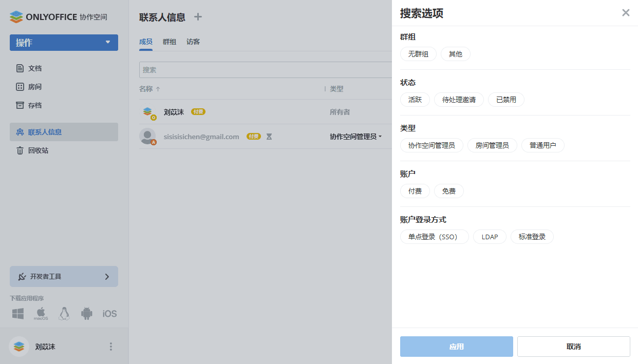This screenshot has height=364, width=638.
Task: Click the member name 刘苡沫 in the list
Action: pyautogui.click(x=174, y=112)
